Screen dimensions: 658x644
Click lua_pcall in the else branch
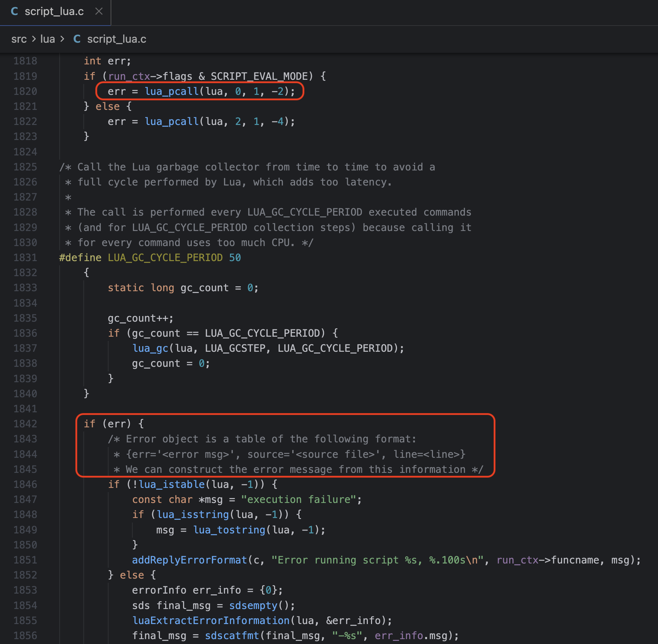171,121
